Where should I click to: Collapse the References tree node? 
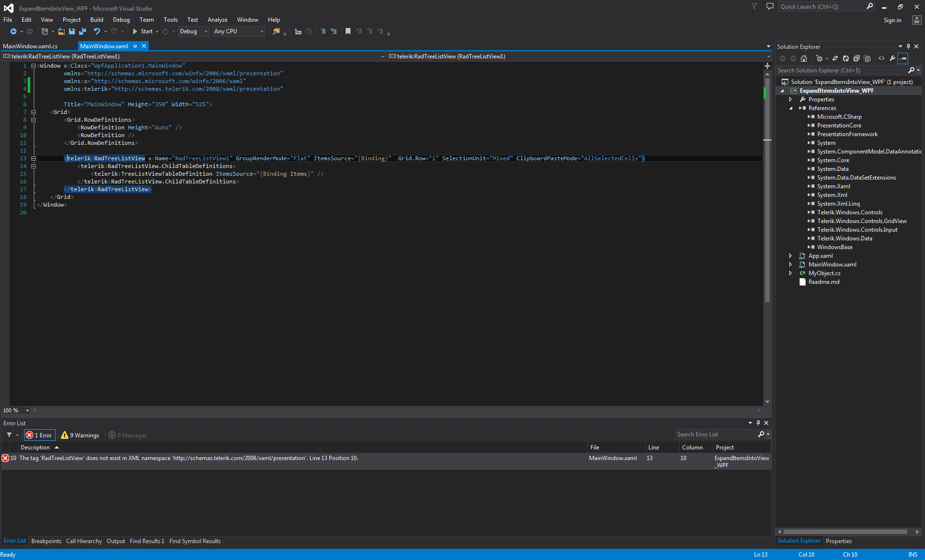click(x=791, y=108)
